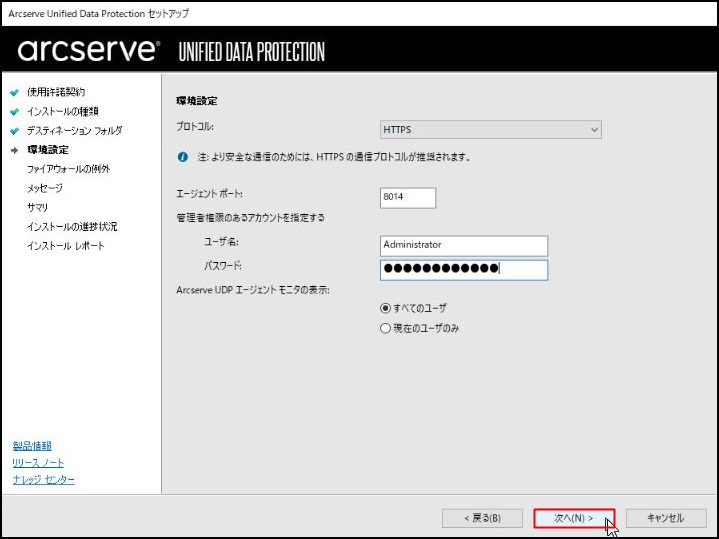719x539 pixels.
Task: Open the プロトコル HTTPS dropdown
Action: coord(491,130)
